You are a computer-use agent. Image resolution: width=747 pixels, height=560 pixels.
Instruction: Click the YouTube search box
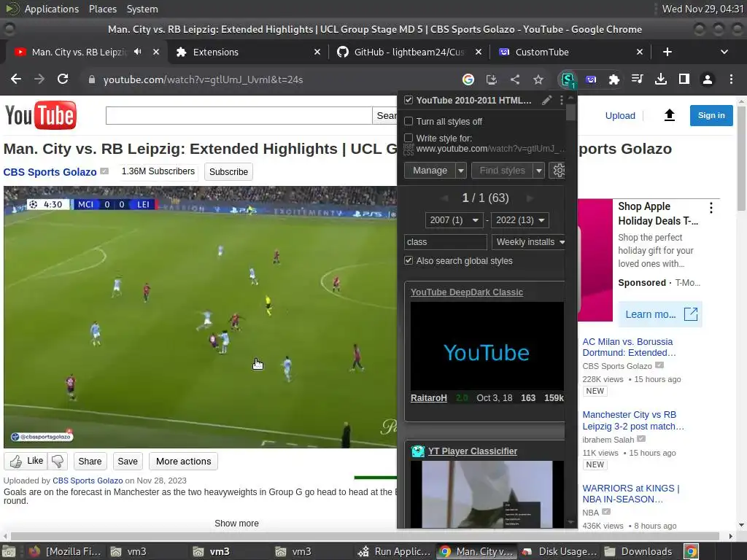click(x=239, y=115)
